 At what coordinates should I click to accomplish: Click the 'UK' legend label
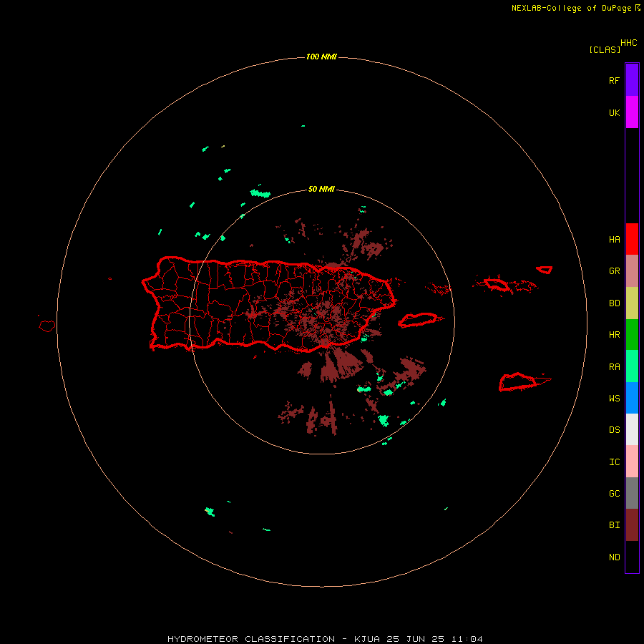[614, 112]
